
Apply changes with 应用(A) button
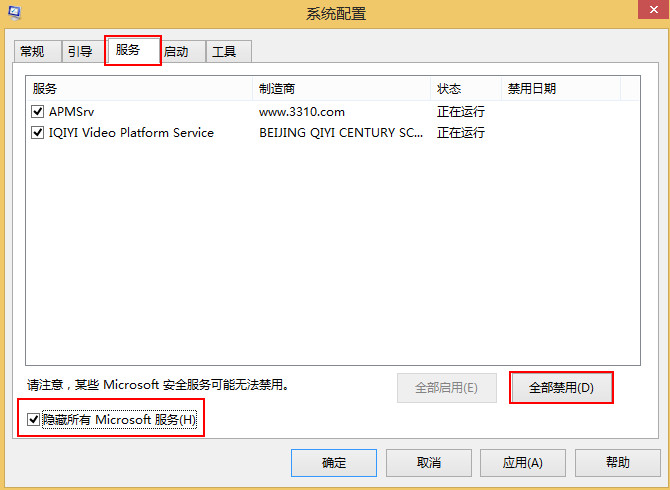coord(523,462)
